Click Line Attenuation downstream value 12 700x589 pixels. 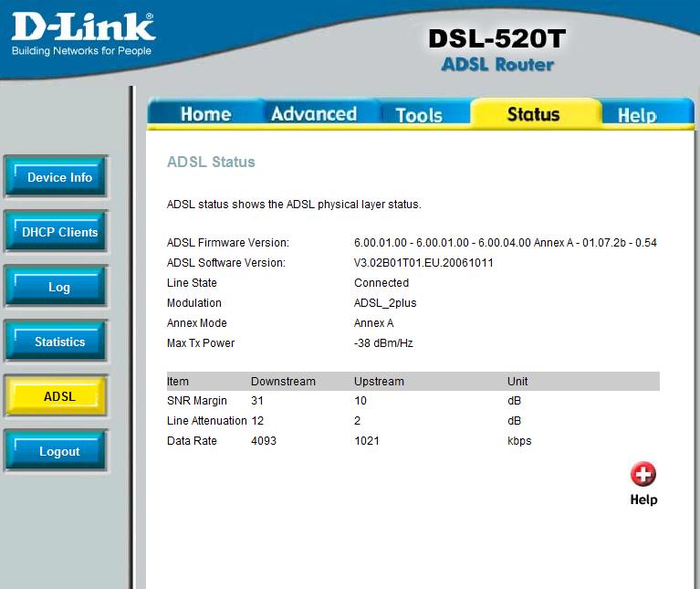(257, 421)
